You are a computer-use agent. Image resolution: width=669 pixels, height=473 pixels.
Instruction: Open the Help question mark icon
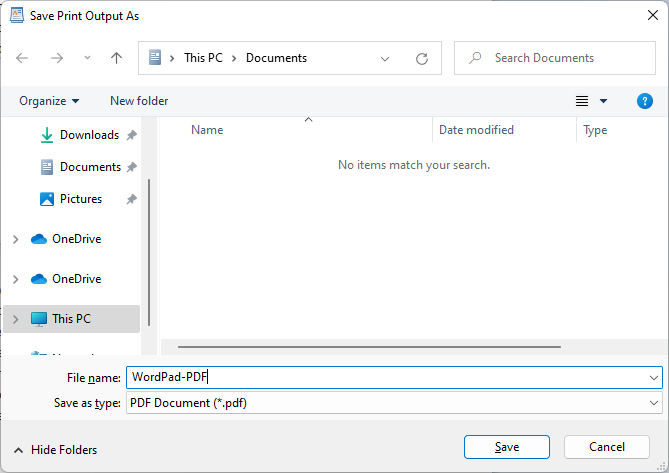645,101
